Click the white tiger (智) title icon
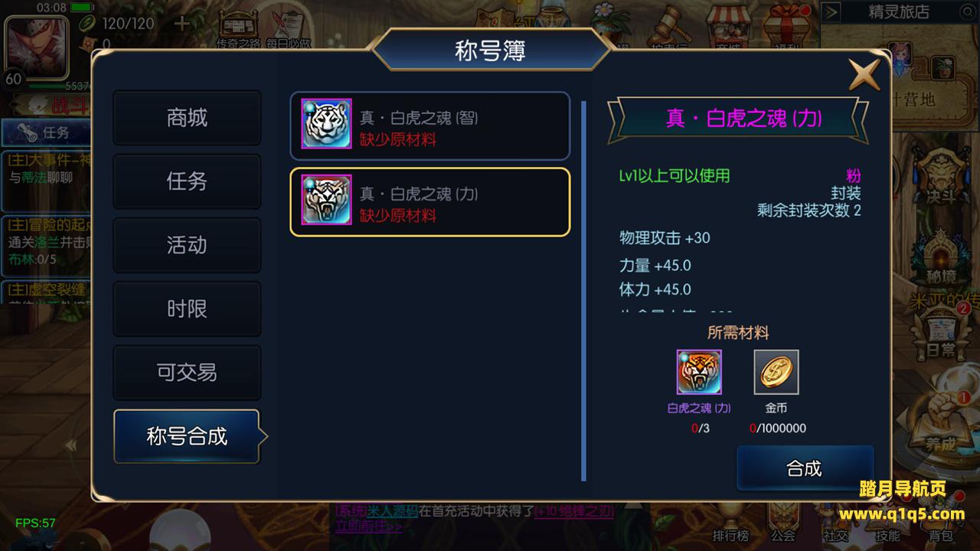This screenshot has width=980, height=551. [x=327, y=123]
